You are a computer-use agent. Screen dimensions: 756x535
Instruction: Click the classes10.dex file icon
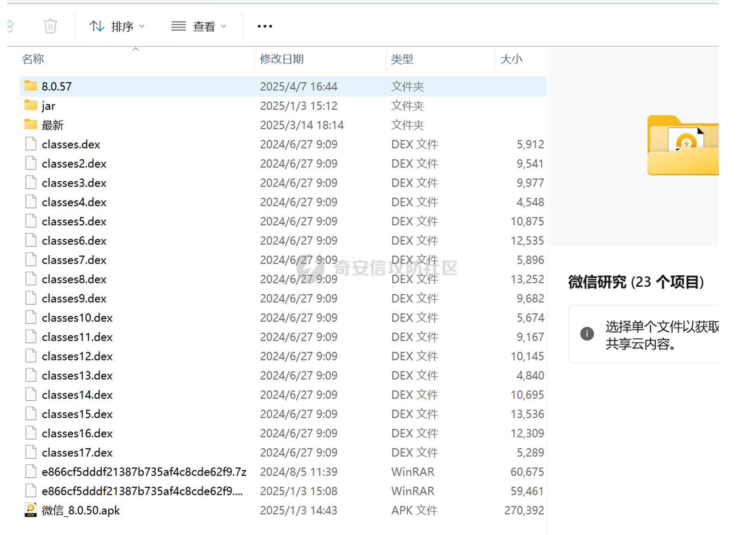[x=31, y=317]
